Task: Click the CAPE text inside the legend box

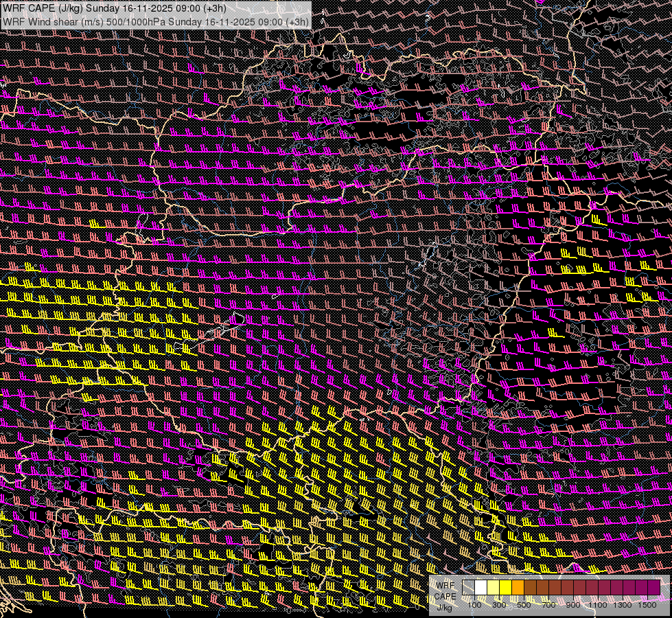Action: tap(445, 596)
